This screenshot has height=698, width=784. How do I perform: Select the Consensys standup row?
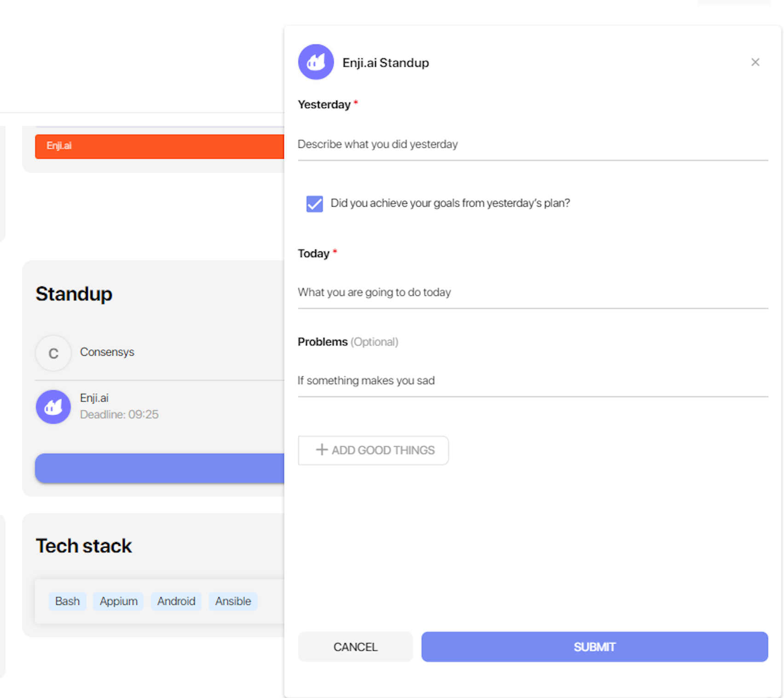click(160, 353)
